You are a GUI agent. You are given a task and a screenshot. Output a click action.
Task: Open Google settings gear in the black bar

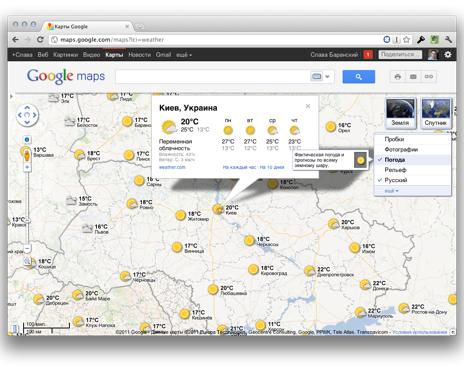tap(448, 54)
